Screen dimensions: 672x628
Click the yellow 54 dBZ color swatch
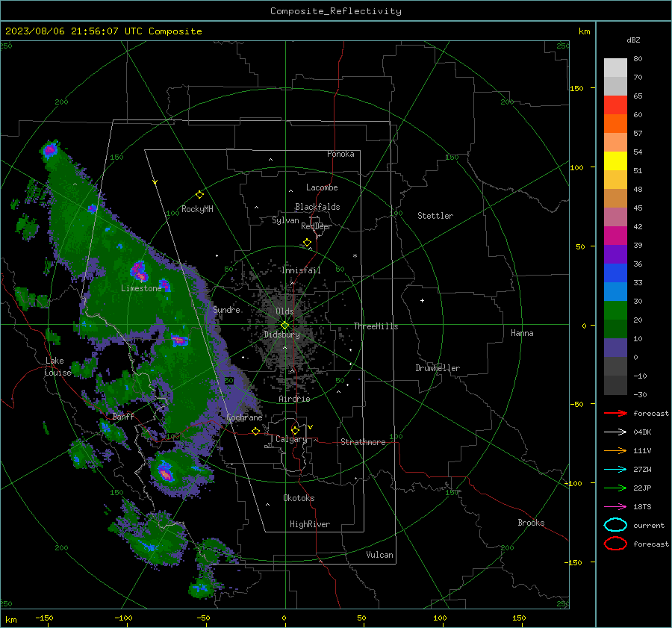[x=615, y=161]
